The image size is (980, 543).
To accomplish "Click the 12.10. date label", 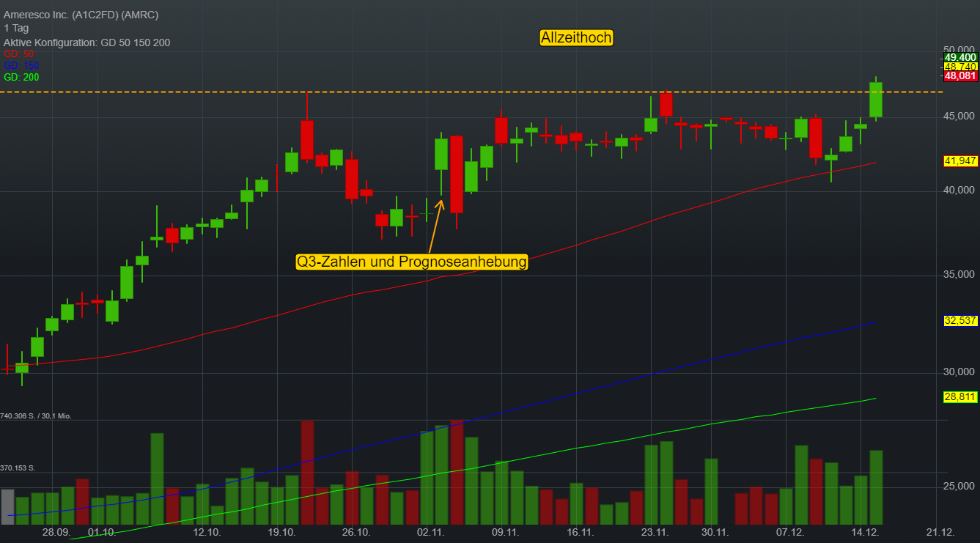I will point(207,532).
